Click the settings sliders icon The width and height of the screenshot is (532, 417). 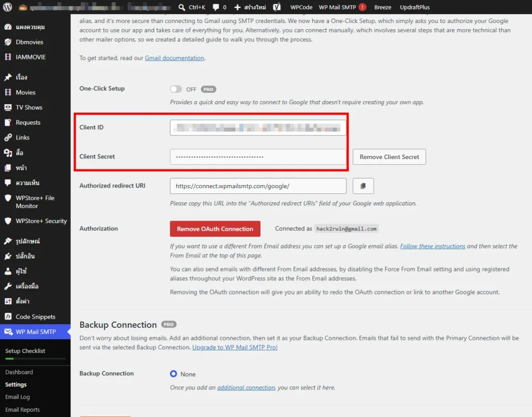pos(8,301)
